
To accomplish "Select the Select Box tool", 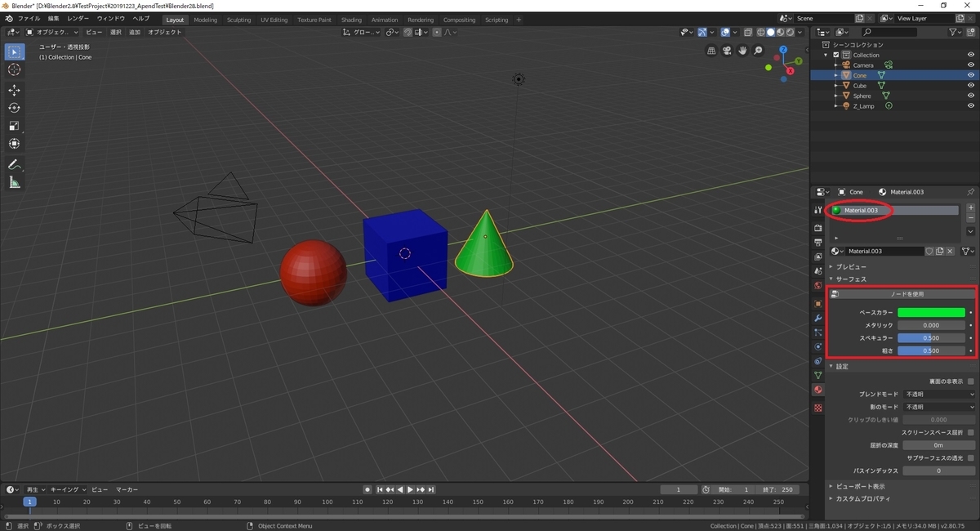I will click(x=14, y=51).
